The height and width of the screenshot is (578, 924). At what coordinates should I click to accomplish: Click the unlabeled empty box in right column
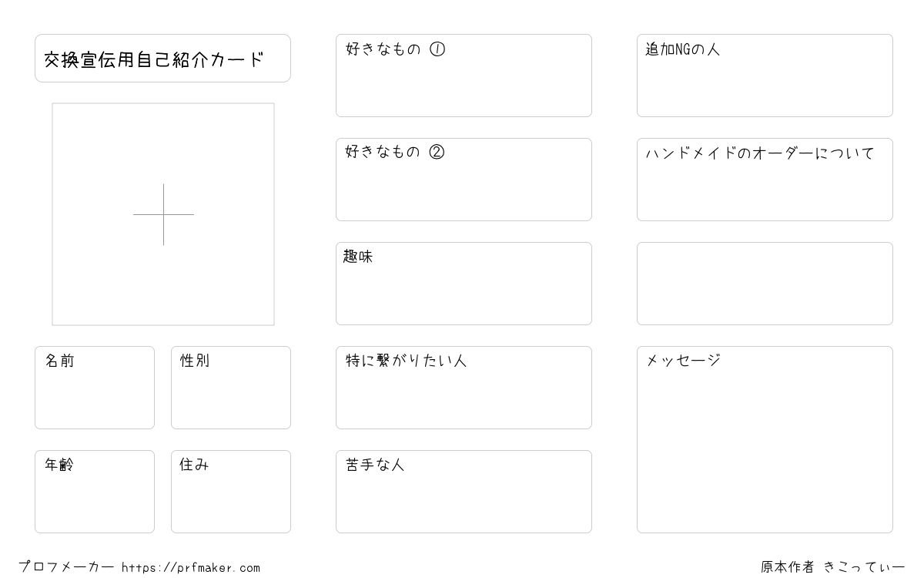[765, 284]
